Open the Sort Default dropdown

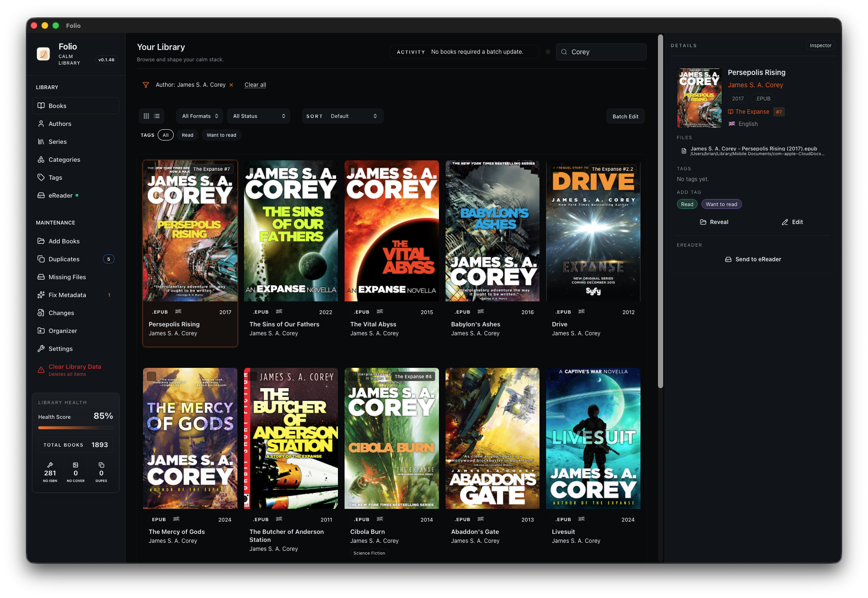[343, 116]
